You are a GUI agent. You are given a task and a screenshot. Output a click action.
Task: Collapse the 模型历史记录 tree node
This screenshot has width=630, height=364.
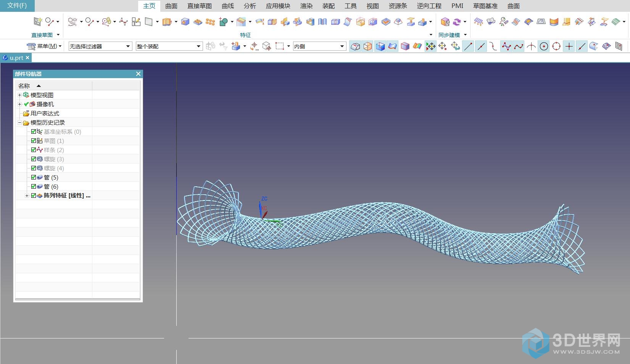20,123
